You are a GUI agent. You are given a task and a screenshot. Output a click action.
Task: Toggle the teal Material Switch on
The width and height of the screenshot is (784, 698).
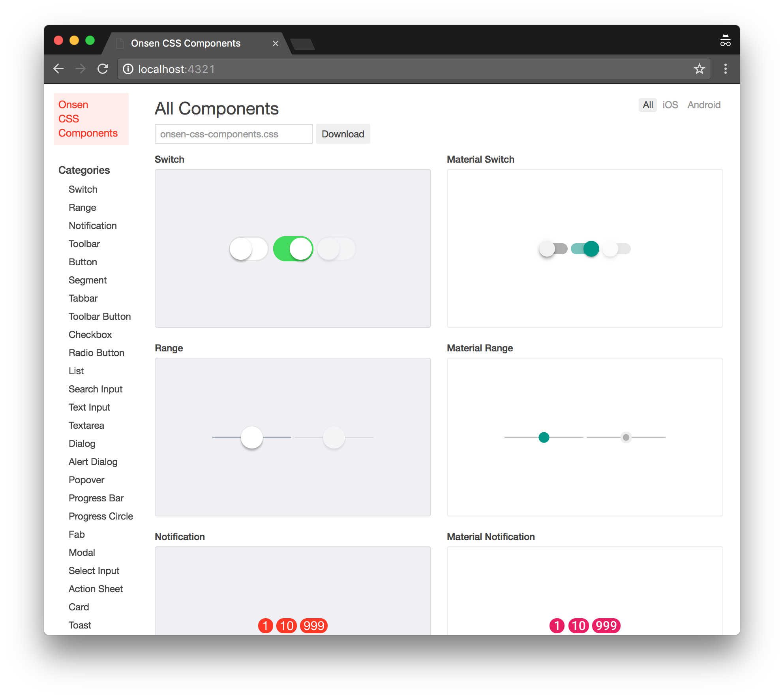point(584,249)
